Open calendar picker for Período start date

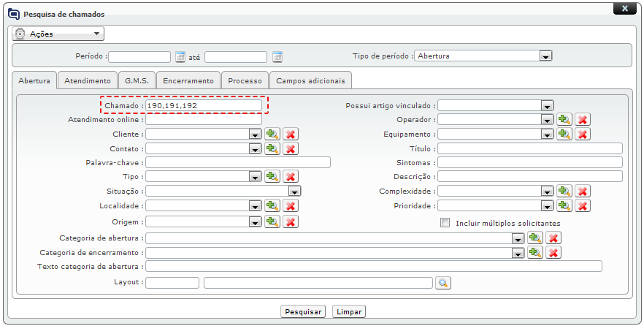pyautogui.click(x=180, y=57)
